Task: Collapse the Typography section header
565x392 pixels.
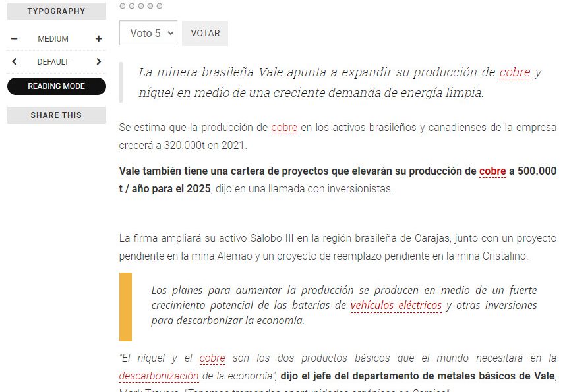Action: click(x=56, y=11)
